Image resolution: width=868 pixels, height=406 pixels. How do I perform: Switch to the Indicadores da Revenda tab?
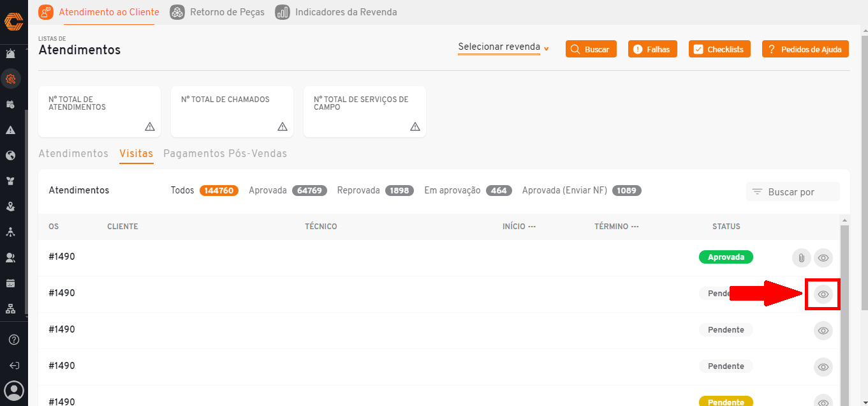tap(336, 12)
